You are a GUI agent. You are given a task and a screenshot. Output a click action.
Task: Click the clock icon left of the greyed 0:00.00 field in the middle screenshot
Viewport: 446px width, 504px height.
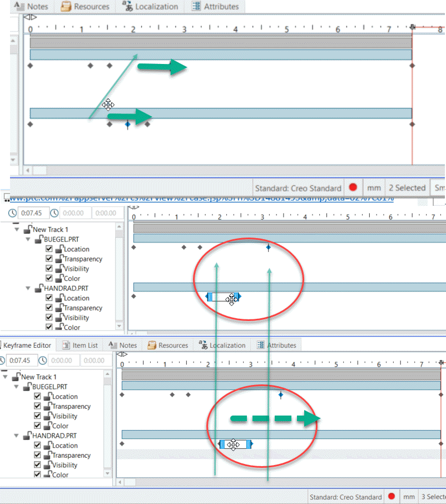[x=54, y=213]
